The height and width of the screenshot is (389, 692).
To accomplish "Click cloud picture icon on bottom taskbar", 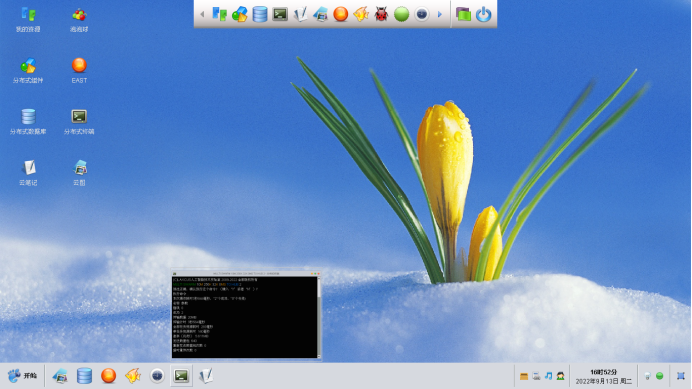I will coord(60,376).
